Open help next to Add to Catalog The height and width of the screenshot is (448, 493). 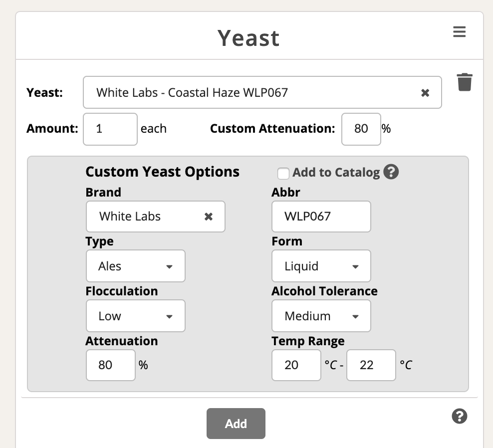(391, 172)
